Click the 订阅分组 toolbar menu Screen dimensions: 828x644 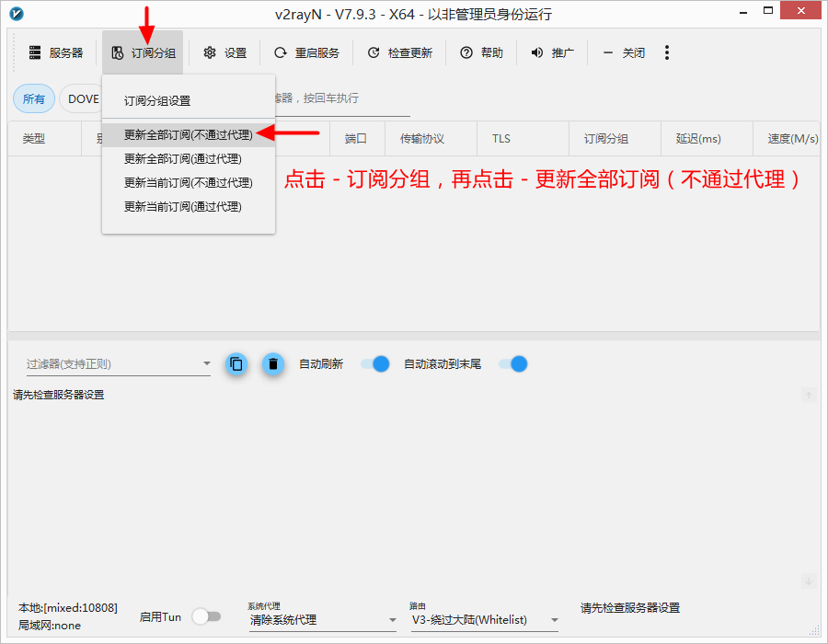144,52
